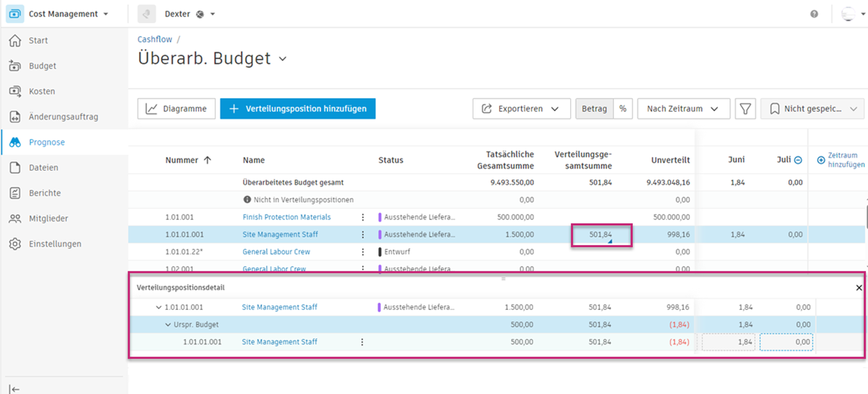Click the Nummer sort arrow
The width and height of the screenshot is (868, 394).
pyautogui.click(x=207, y=160)
